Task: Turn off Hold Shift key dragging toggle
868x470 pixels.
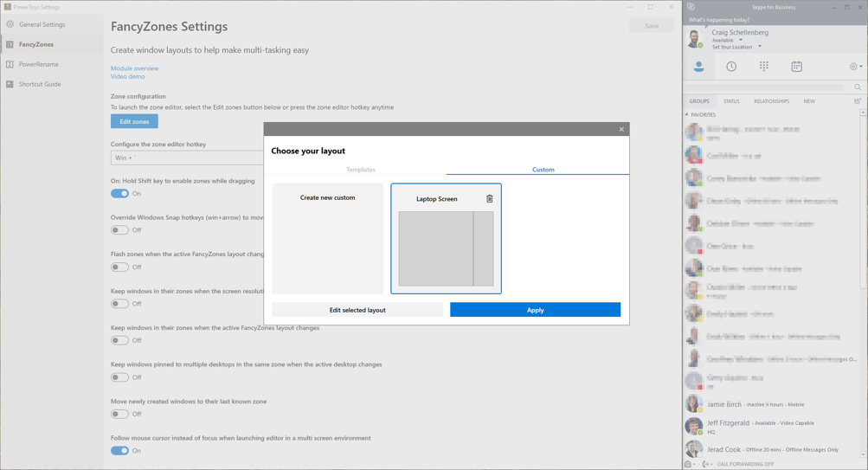Action: pyautogui.click(x=119, y=194)
